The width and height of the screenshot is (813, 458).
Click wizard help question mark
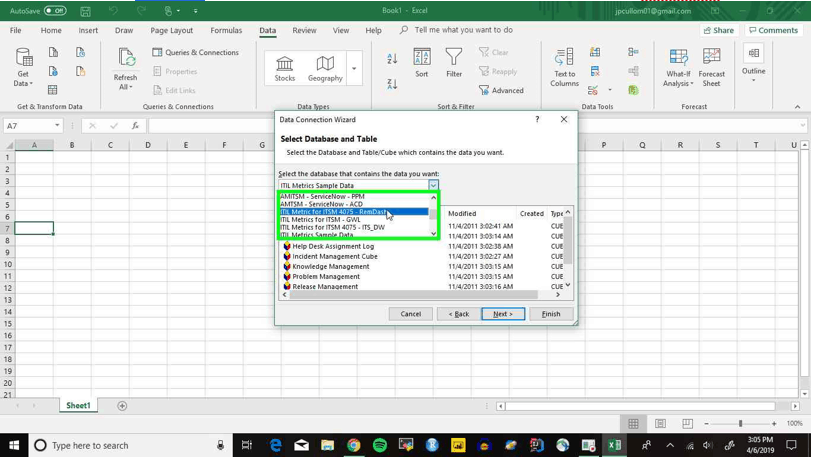pos(537,119)
